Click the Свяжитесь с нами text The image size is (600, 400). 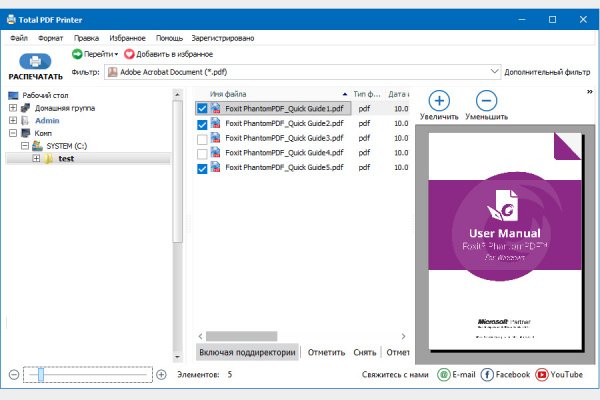point(395,375)
